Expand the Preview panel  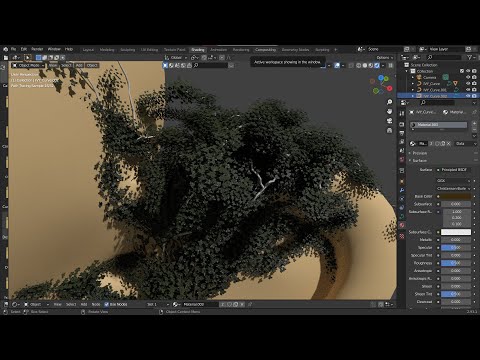coord(419,153)
